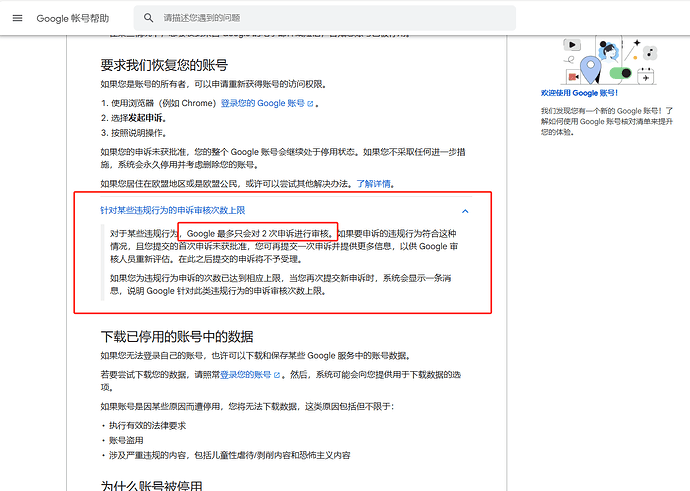Click external link icon after 登录您的 Google 账号

[x=310, y=104]
